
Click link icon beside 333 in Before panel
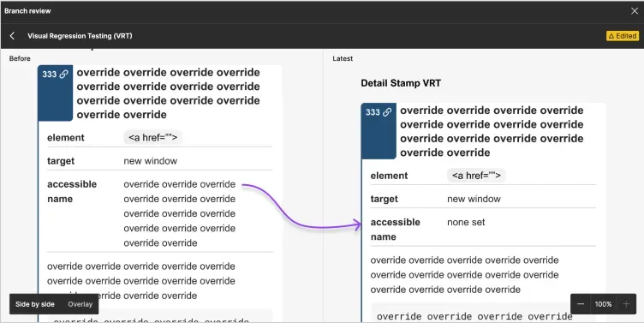click(63, 75)
